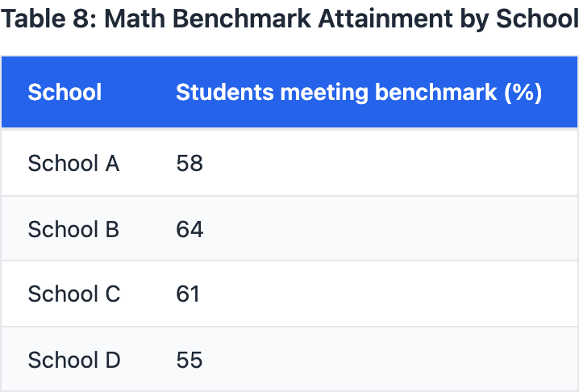The width and height of the screenshot is (579, 392).
Task: Select the "School B" cell
Action: click(73, 230)
